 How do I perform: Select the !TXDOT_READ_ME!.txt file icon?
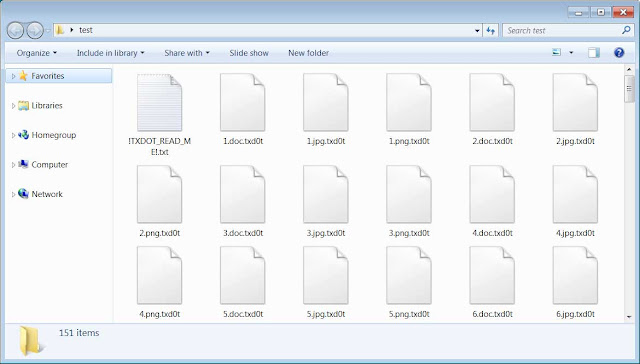[160, 102]
